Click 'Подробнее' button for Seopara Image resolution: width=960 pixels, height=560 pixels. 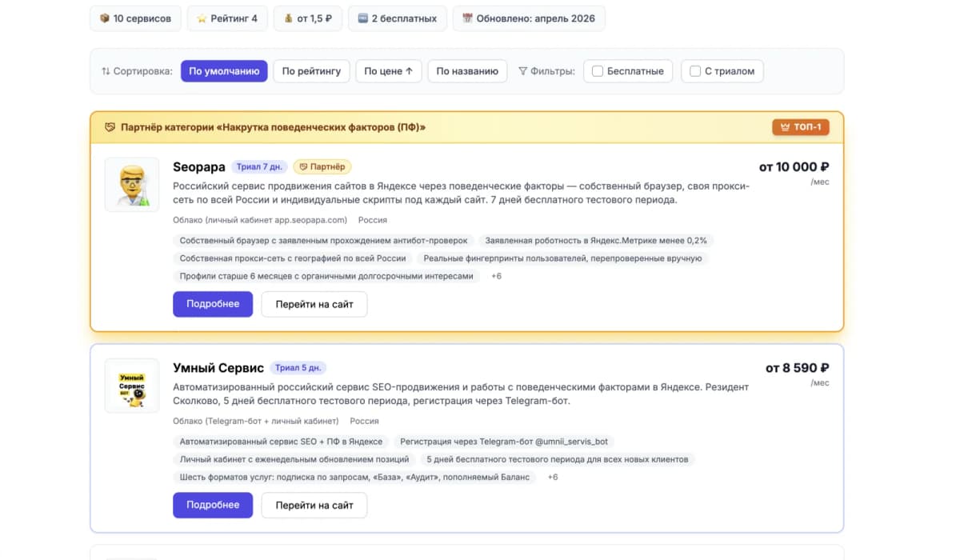[213, 304]
